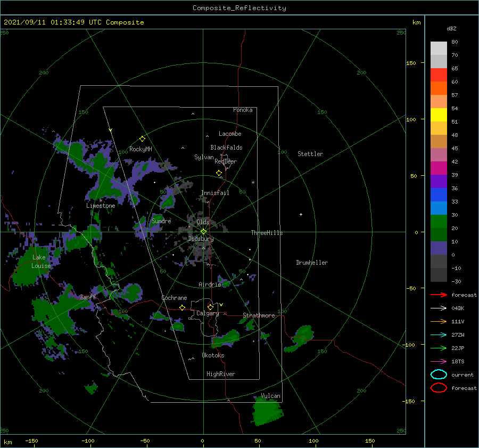Click the light blue swatch in dBZ scale

(439, 208)
